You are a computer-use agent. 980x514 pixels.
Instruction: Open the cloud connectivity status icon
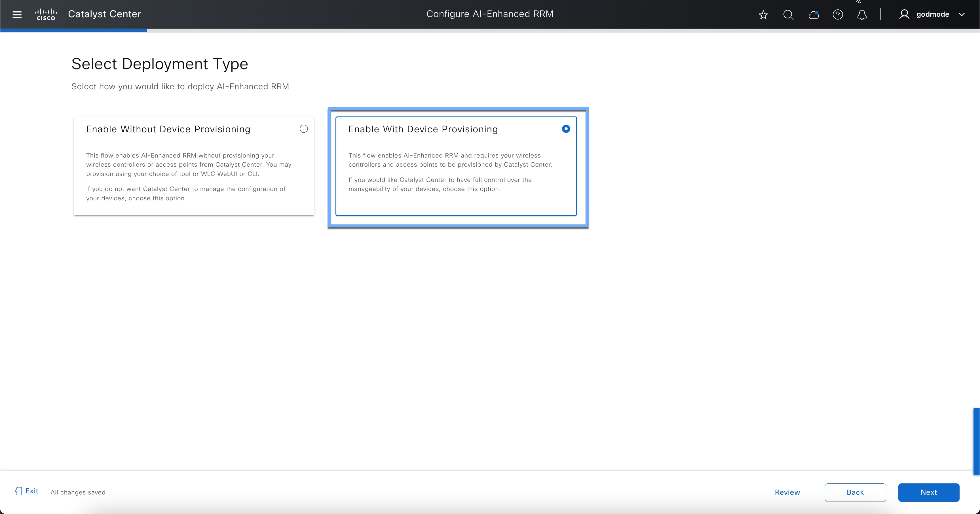813,14
